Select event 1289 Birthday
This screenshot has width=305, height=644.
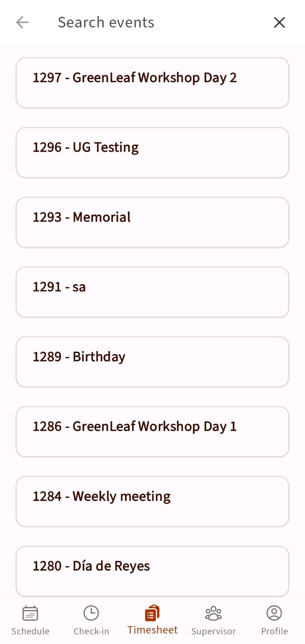click(152, 362)
